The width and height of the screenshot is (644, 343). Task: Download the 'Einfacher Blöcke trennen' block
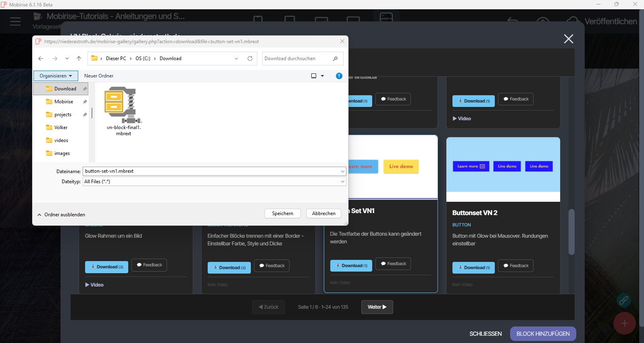click(x=229, y=268)
